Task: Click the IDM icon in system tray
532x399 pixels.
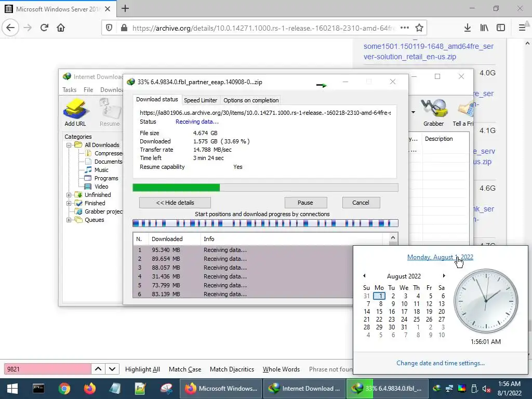Action: (x=437, y=389)
